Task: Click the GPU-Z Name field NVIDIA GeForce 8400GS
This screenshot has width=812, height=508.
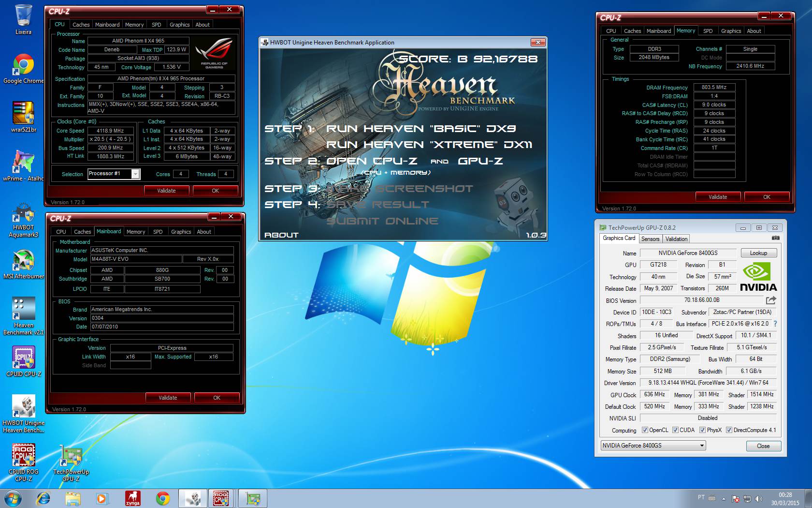Action: click(x=688, y=253)
